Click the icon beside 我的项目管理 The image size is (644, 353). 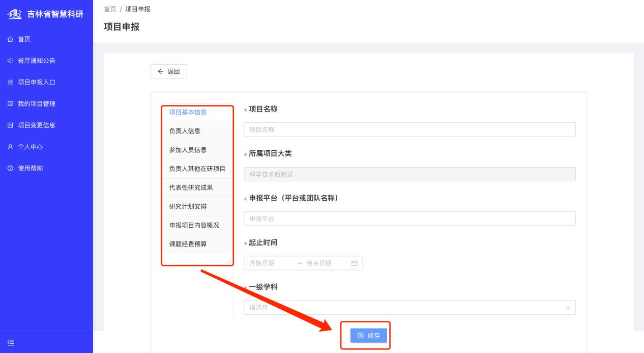pyautogui.click(x=10, y=104)
